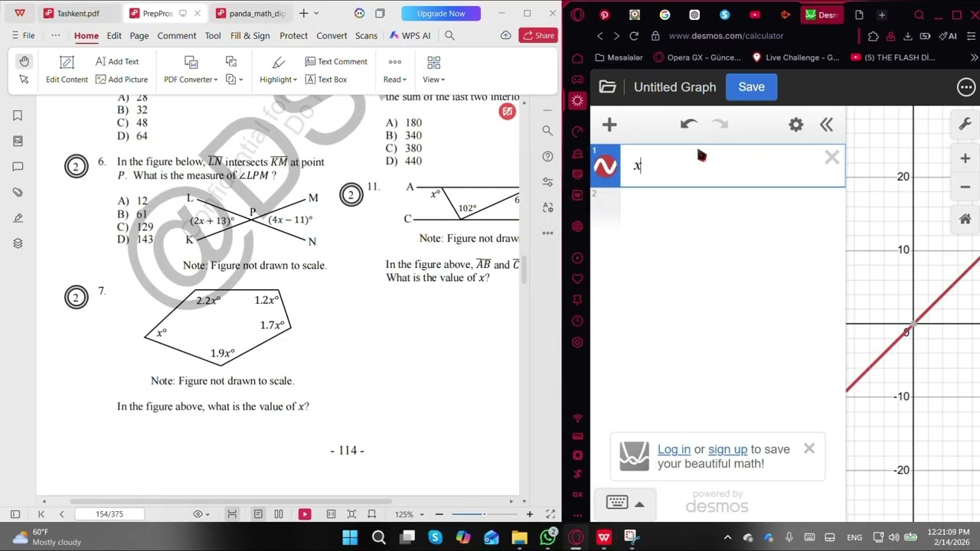Select the hand pan tool in WPS

(24, 61)
